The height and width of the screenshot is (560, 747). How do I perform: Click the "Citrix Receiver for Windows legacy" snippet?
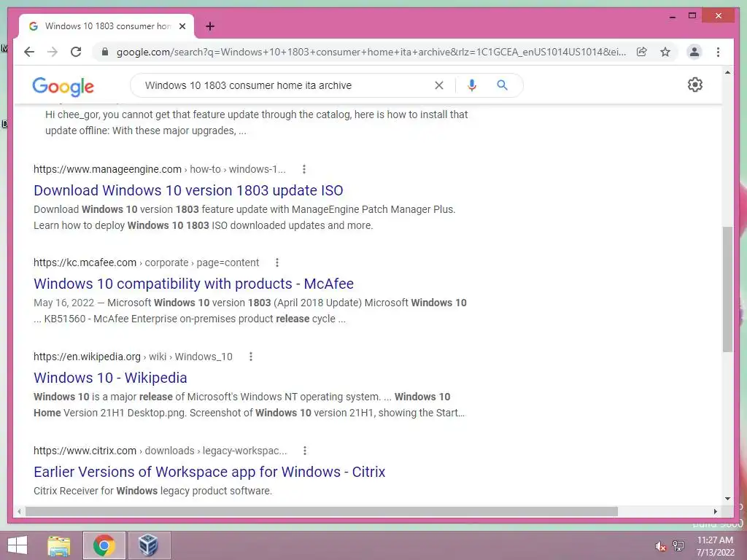tap(152, 491)
